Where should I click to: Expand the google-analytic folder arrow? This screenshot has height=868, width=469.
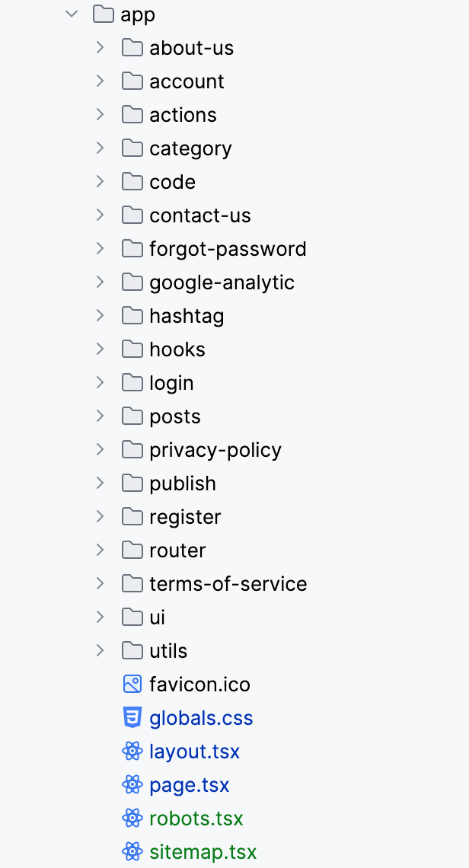(x=100, y=282)
